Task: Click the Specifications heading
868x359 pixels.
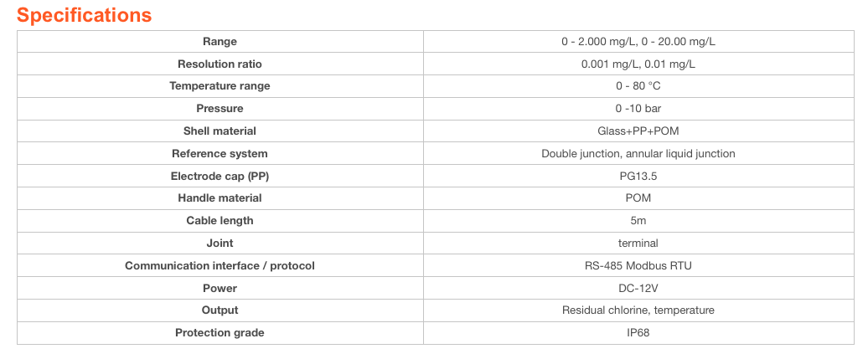Action: [84, 15]
